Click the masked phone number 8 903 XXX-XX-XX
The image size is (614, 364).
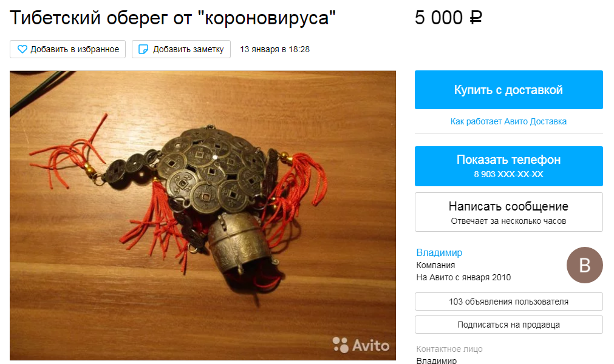point(509,174)
